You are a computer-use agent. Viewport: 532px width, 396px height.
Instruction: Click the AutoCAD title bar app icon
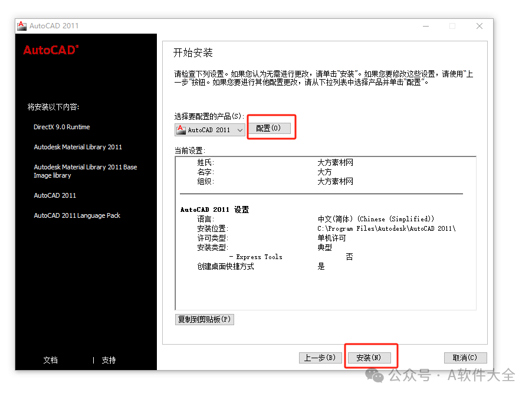point(22,26)
